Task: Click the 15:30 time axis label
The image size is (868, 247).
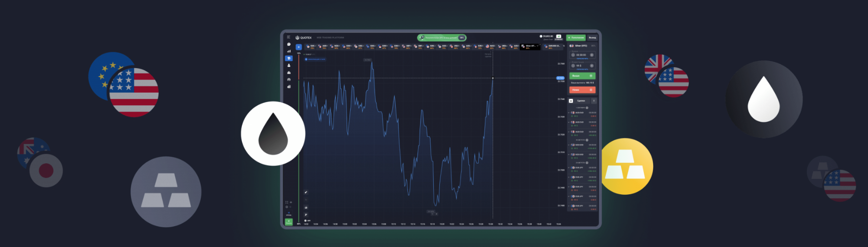Action: [x=491, y=224]
